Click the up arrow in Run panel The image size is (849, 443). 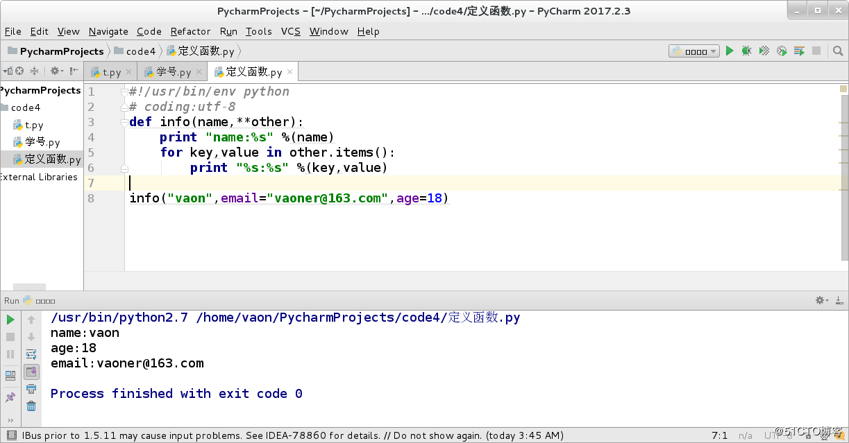tap(31, 320)
